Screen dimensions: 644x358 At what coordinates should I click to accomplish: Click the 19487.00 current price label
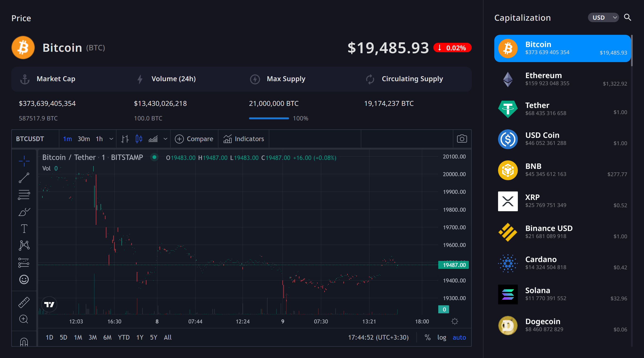(453, 265)
